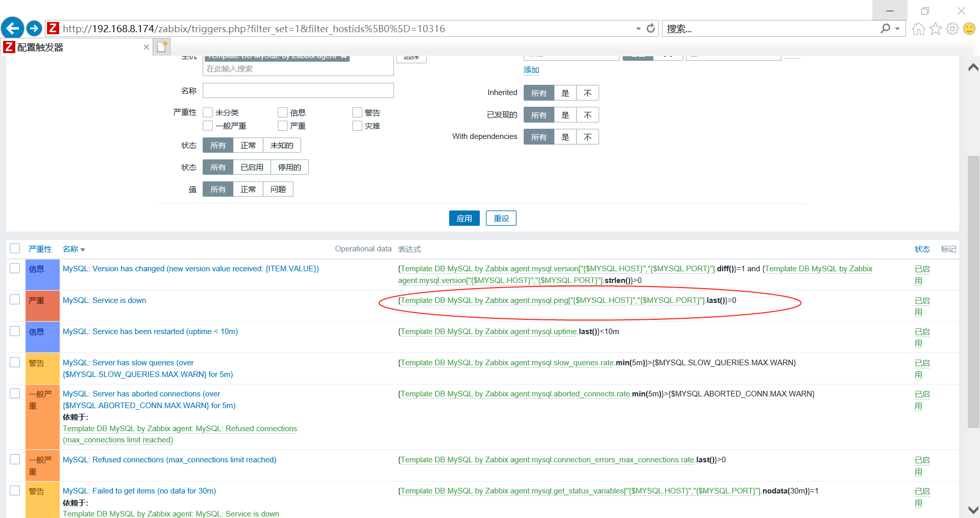Viewport: 980px width, 518px height.
Task: Check the 警告 severity checkbox
Action: (357, 112)
